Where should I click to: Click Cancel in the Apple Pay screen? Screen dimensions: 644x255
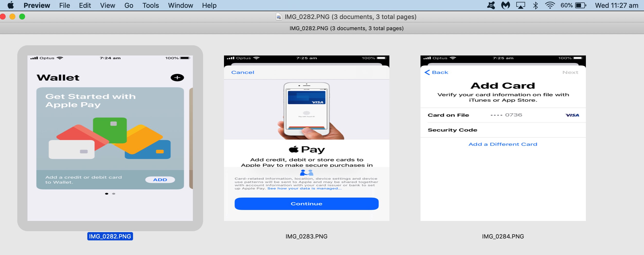click(x=242, y=72)
